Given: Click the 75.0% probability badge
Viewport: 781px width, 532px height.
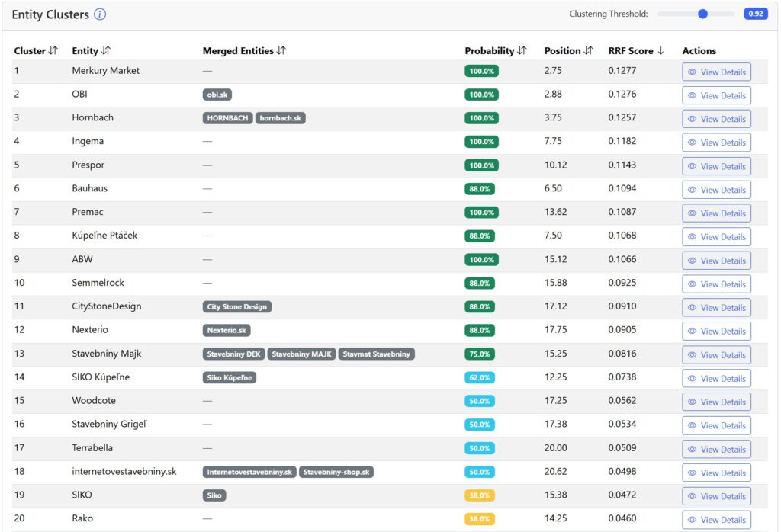Looking at the screenshot, I should [480, 354].
